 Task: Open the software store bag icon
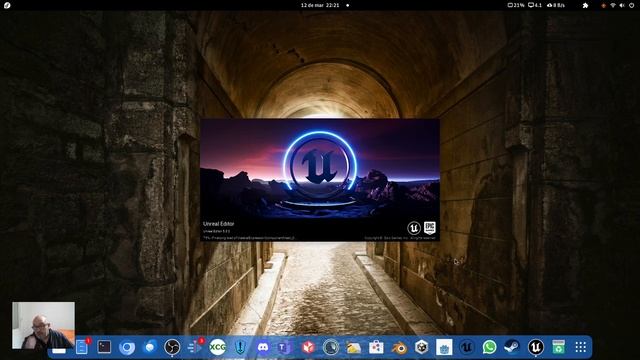pyautogui.click(x=376, y=347)
